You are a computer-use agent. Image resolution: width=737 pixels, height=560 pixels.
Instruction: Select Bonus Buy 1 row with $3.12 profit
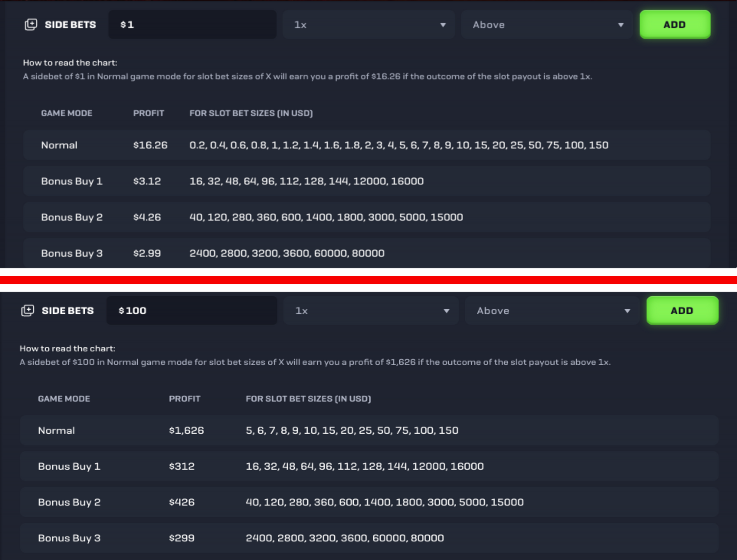[x=366, y=181]
